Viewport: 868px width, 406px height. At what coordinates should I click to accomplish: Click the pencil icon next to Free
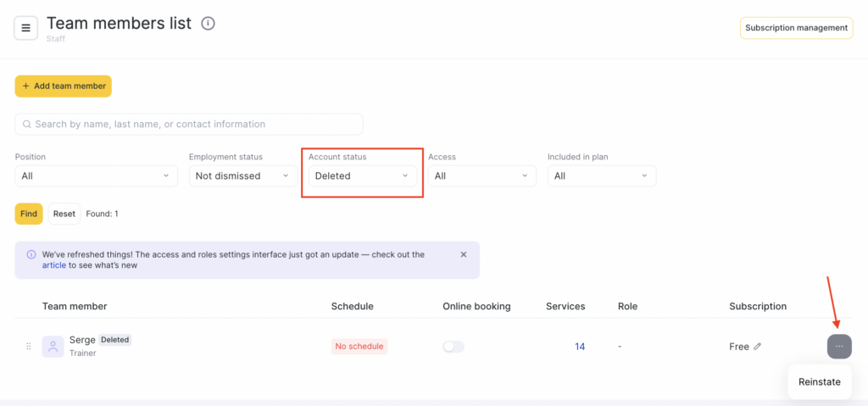(758, 347)
